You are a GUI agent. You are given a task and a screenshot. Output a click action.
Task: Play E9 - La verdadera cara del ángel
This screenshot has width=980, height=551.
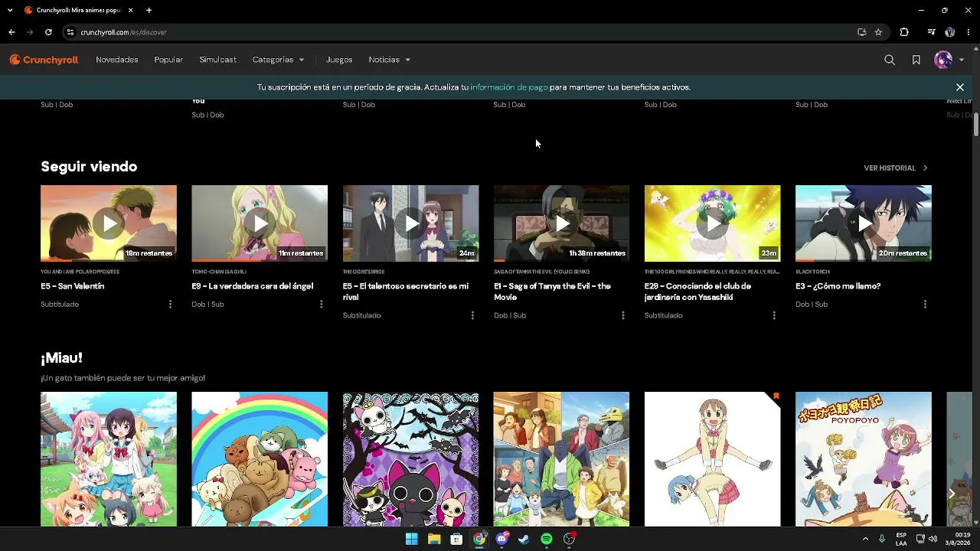(260, 223)
